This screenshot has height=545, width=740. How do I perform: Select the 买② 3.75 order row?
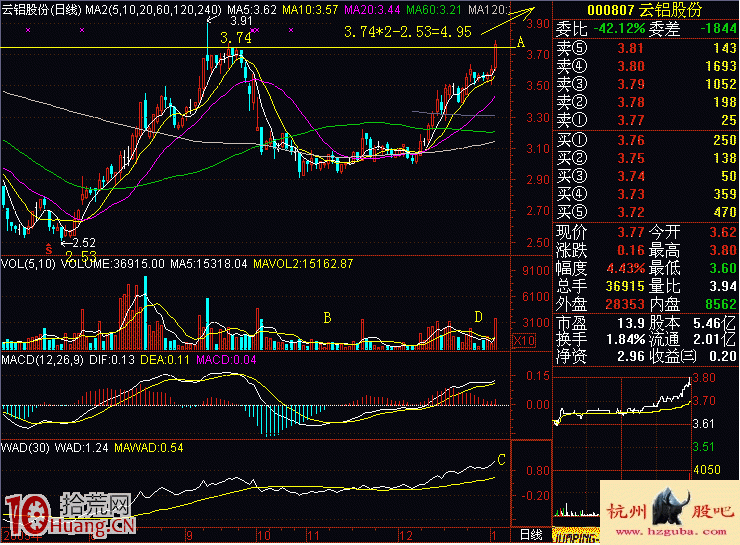point(646,158)
